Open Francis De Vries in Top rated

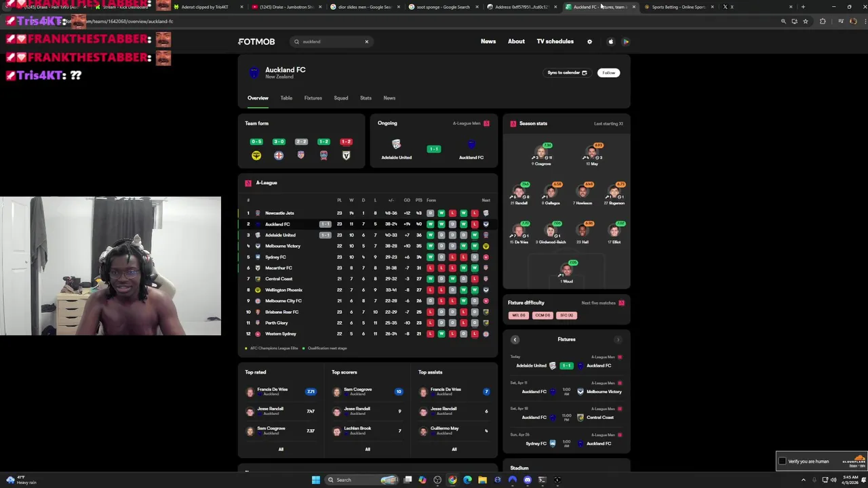coord(281,392)
